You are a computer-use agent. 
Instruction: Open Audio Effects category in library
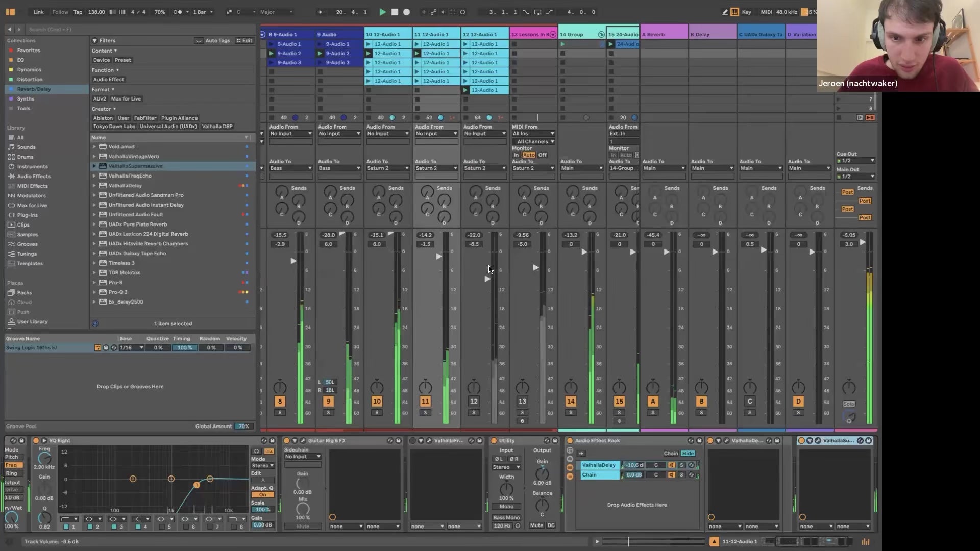(34, 176)
